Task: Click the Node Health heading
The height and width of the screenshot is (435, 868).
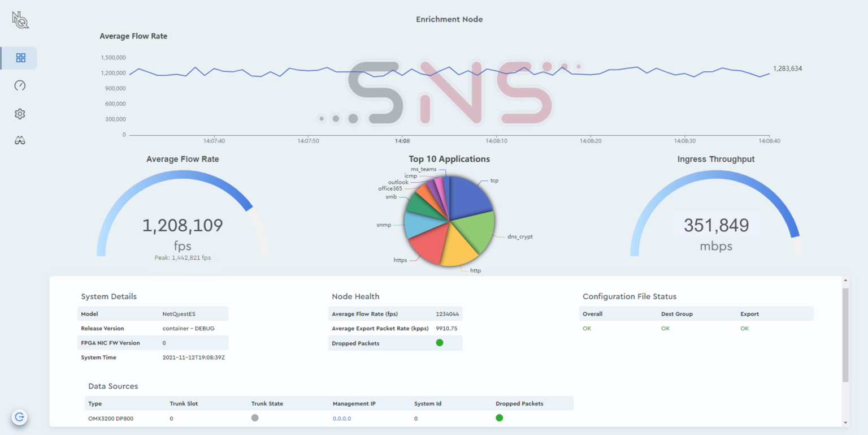Action: [x=355, y=296]
